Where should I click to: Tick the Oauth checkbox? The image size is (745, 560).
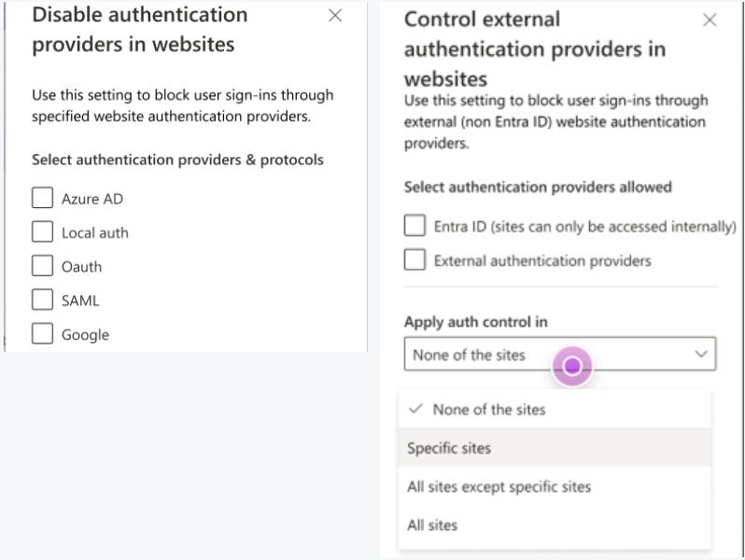coord(42,266)
